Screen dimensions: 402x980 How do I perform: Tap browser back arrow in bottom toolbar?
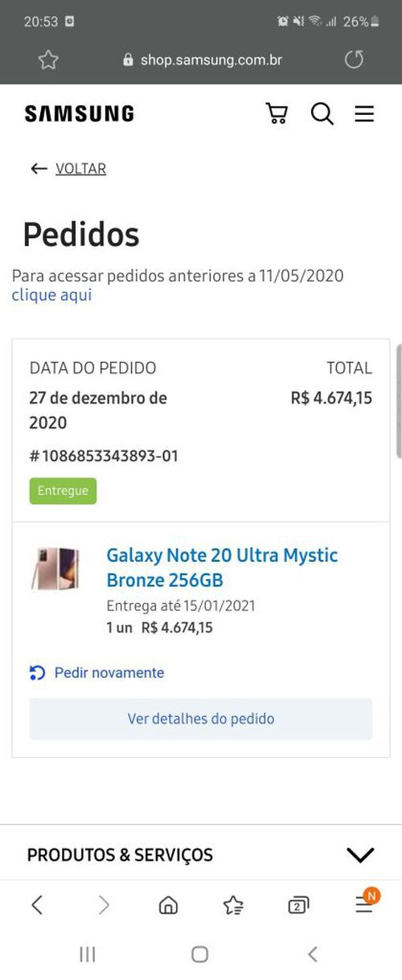coord(37,905)
